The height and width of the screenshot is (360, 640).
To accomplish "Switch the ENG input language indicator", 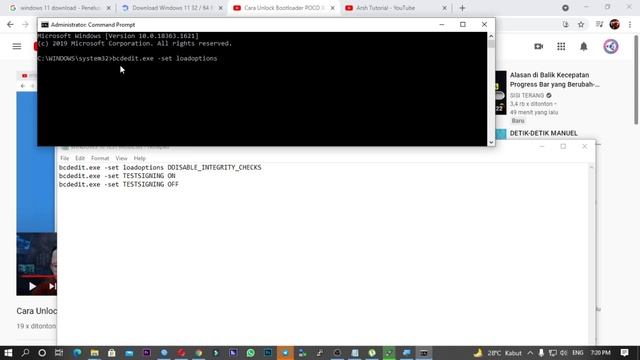I will (x=578, y=353).
